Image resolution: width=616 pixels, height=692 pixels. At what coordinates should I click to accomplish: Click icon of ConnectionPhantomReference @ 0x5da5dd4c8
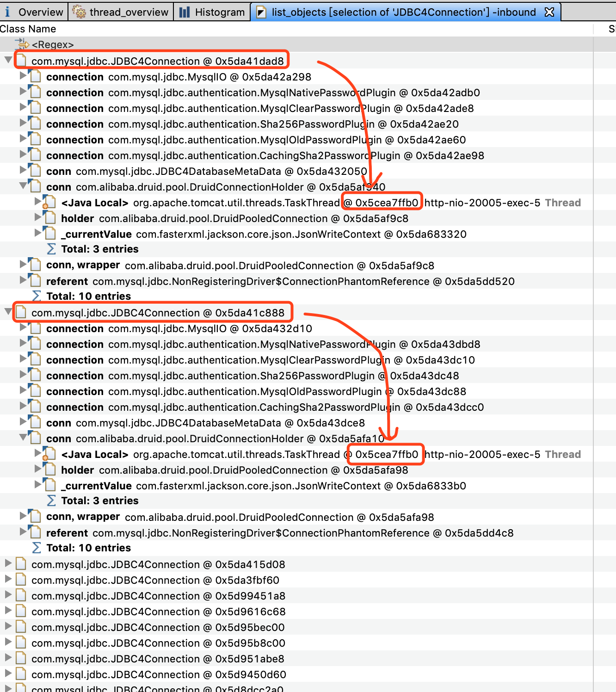(35, 533)
